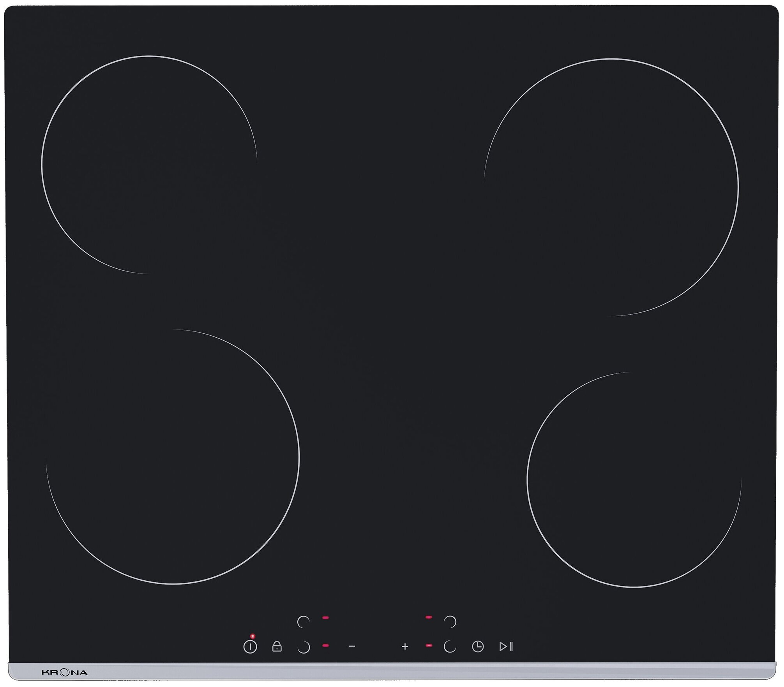784x687 pixels.
Task: Click the KRONA brand logo
Action: pos(64,673)
